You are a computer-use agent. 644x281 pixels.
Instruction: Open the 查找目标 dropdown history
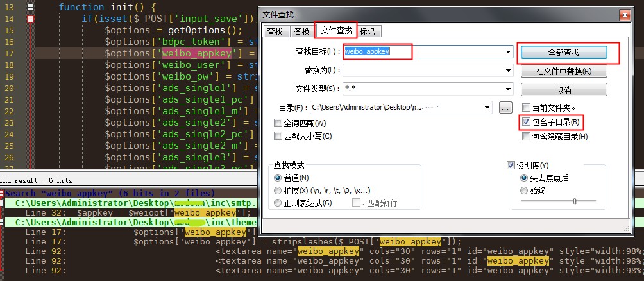coord(508,51)
